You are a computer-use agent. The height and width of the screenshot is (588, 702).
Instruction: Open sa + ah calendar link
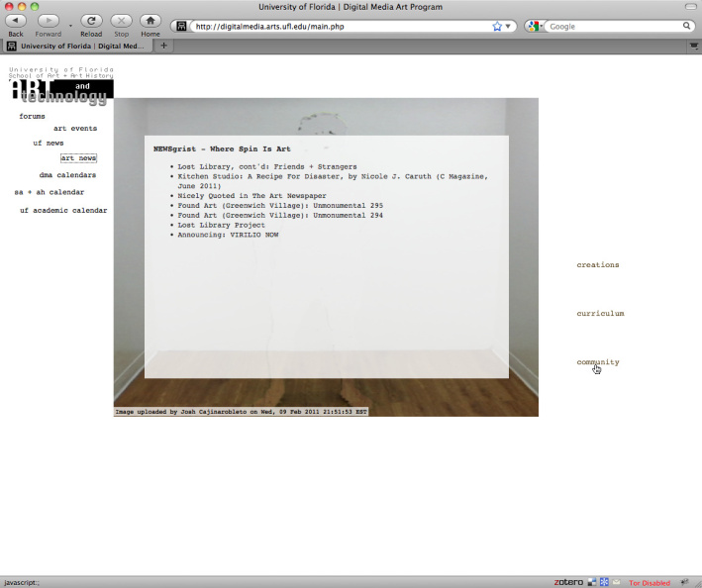coord(50,192)
